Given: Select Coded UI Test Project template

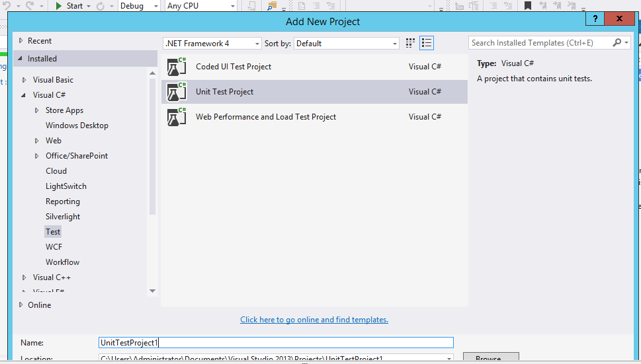Looking at the screenshot, I should (x=314, y=67).
